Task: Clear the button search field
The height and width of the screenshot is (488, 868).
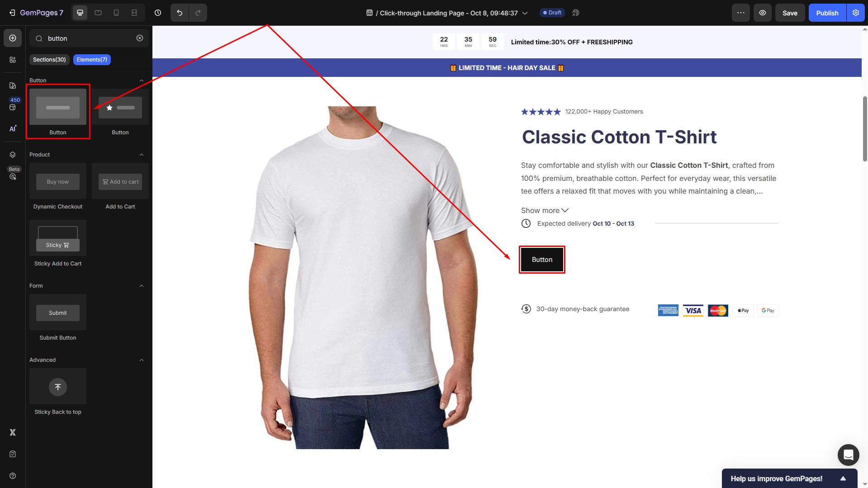Action: tap(140, 38)
